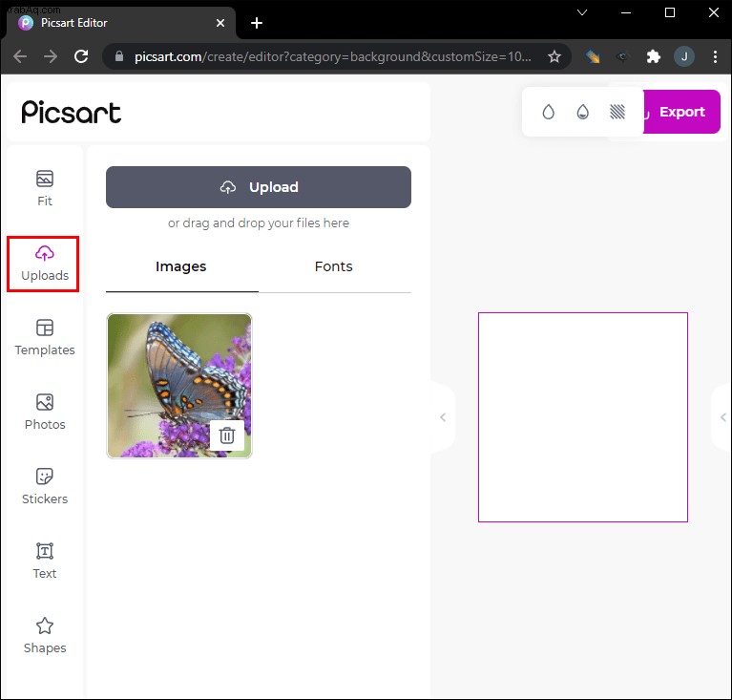732x700 pixels.
Task: Select the Text tool
Action: (x=45, y=562)
